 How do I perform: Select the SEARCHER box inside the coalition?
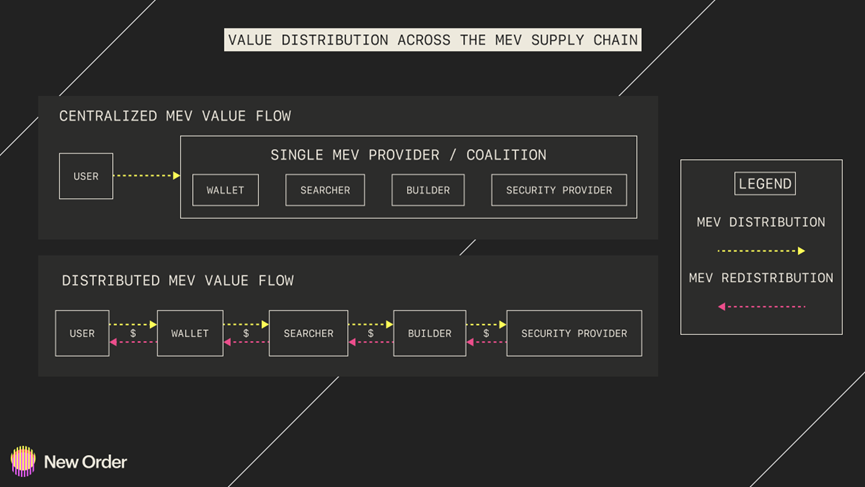tap(325, 190)
